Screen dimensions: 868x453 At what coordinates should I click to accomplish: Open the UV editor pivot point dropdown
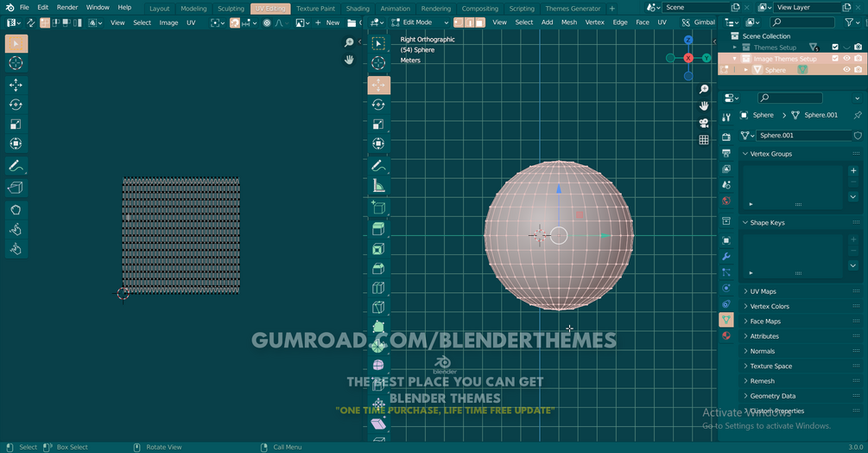click(218, 22)
